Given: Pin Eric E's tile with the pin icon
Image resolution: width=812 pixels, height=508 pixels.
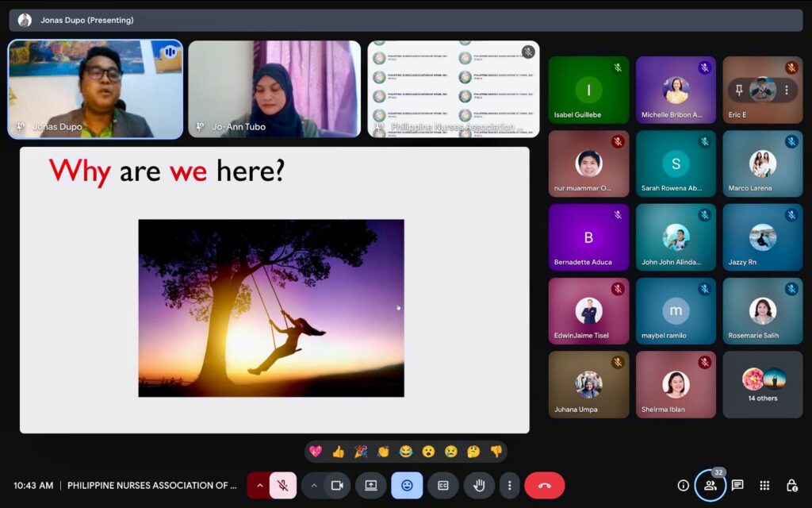Looking at the screenshot, I should pyautogui.click(x=739, y=90).
